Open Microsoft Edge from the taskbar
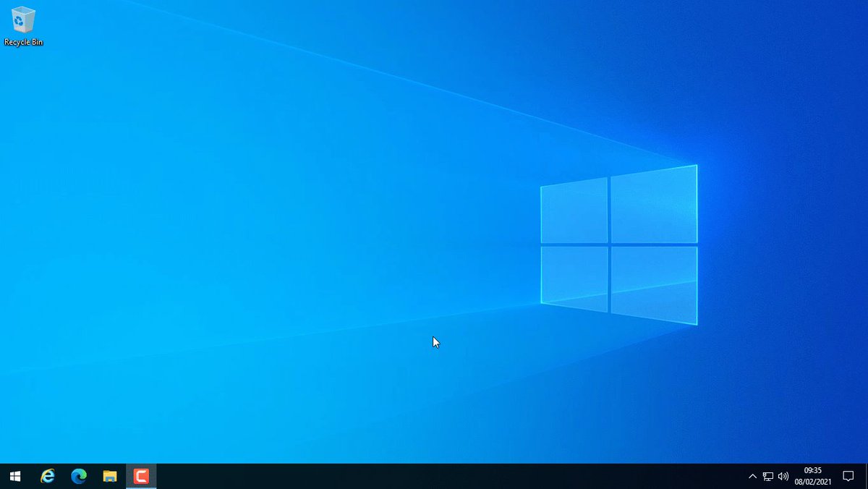This screenshot has height=489, width=868. pyautogui.click(x=79, y=476)
